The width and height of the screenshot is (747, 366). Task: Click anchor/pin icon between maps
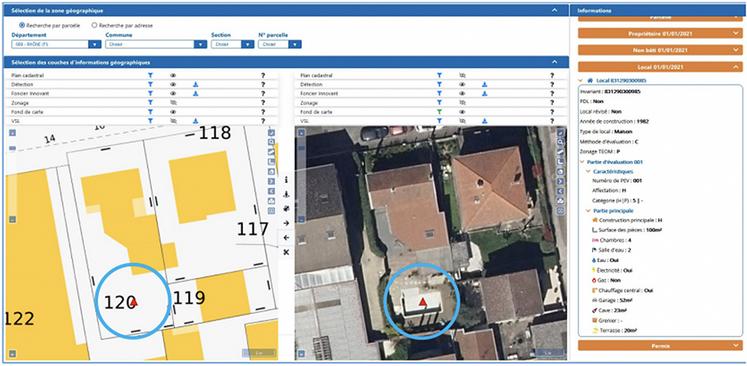[286, 194]
